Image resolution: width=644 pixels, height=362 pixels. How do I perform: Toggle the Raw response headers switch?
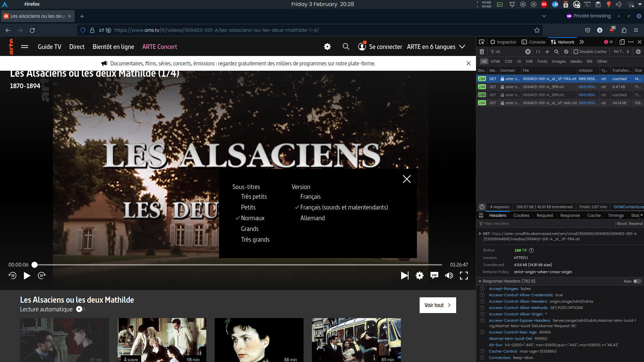coord(637,281)
